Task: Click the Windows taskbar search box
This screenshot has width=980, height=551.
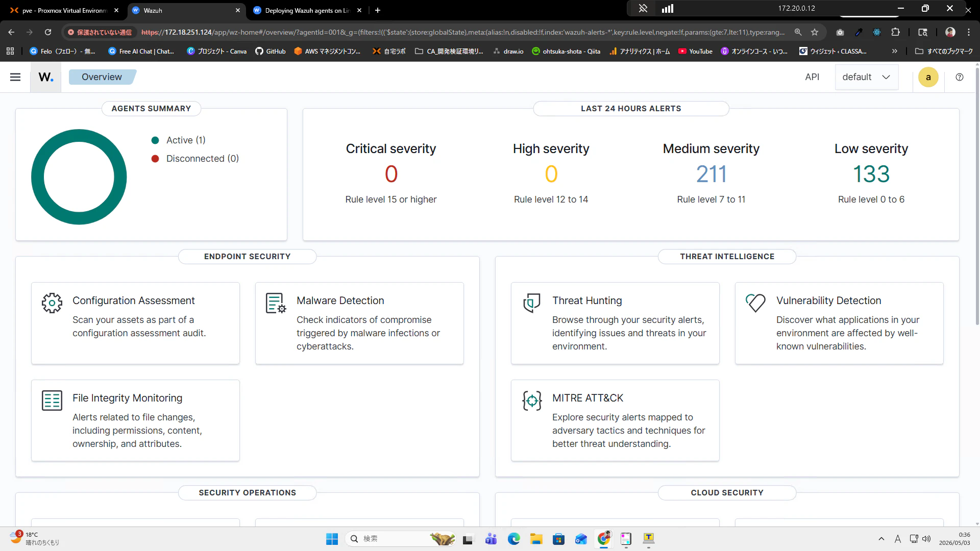Action: tap(401, 539)
